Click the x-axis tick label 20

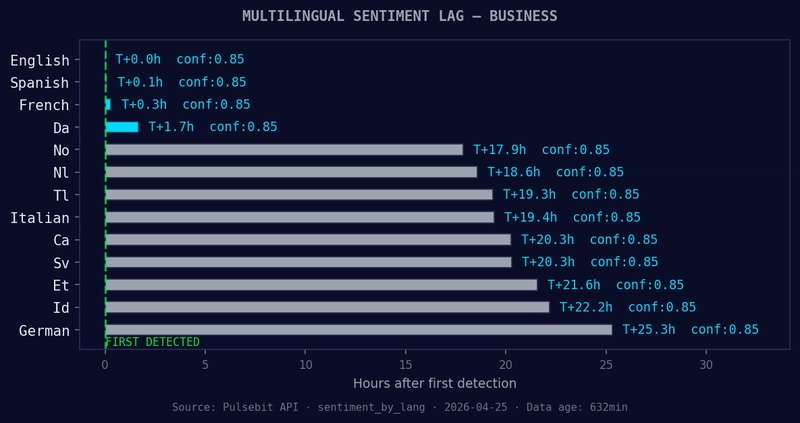tap(506, 365)
